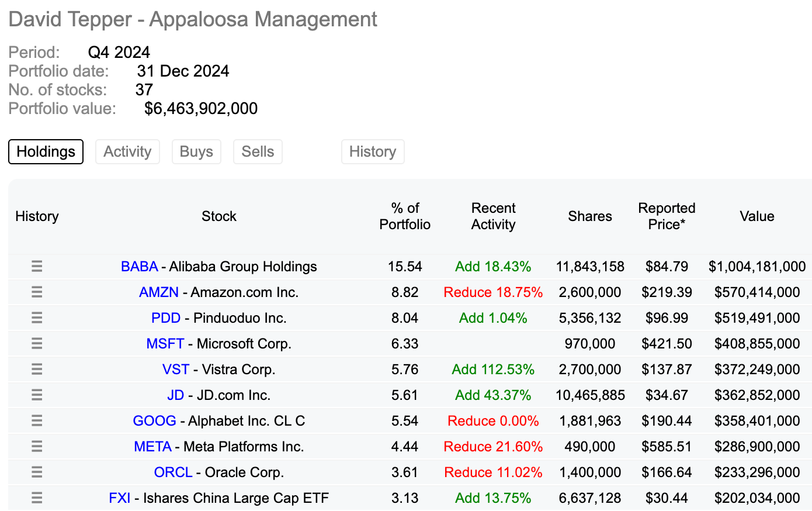Switch to the Buys tab
This screenshot has height=511, width=812.
196,151
